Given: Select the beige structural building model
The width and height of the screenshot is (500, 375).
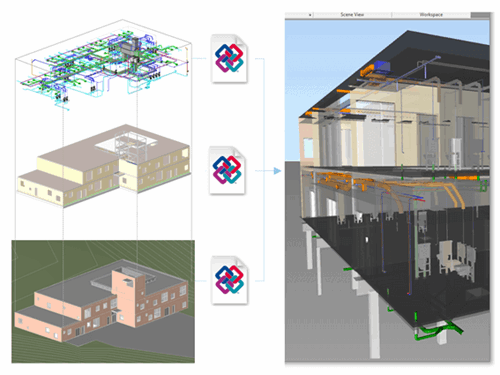Looking at the screenshot, I should [x=104, y=165].
